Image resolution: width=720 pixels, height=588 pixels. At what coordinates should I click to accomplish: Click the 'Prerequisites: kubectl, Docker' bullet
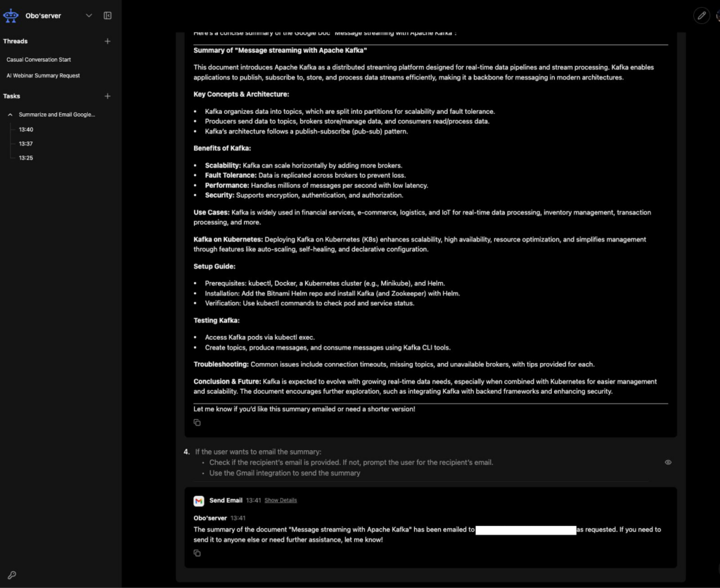pyautogui.click(x=325, y=283)
